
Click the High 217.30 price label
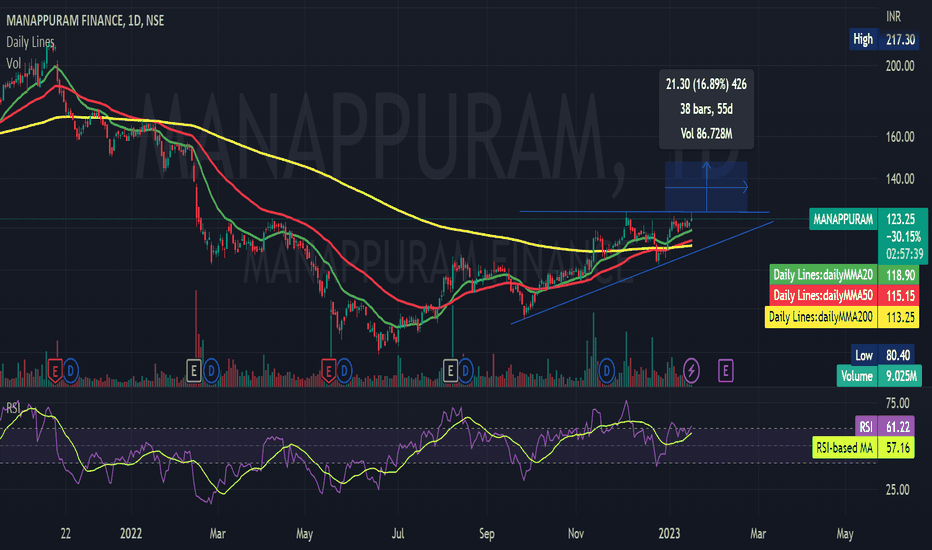click(884, 40)
